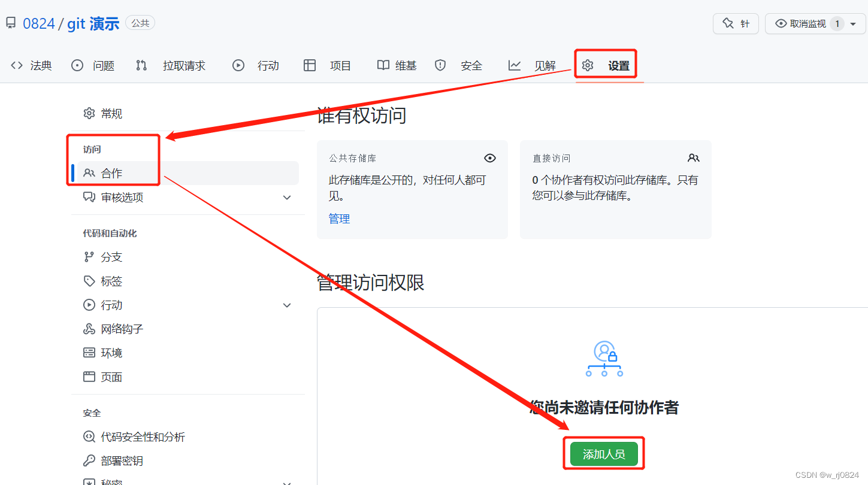Open 常规 settings in the sidebar
This screenshot has height=485, width=868.
[112, 113]
